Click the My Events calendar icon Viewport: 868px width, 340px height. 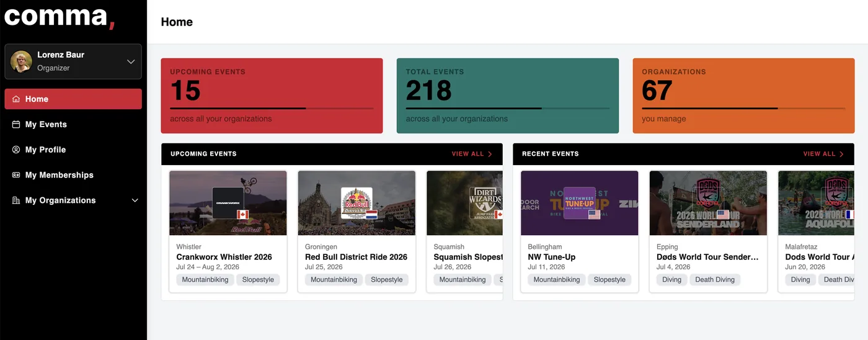16,125
